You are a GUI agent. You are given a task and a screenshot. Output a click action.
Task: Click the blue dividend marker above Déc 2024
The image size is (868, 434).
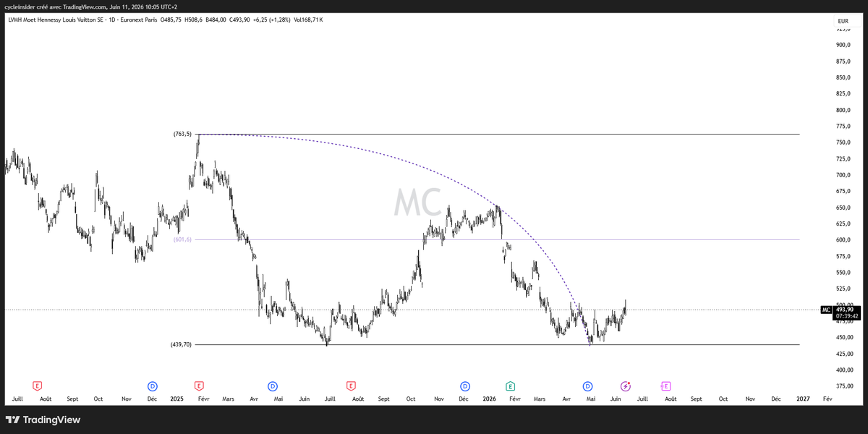(x=152, y=386)
